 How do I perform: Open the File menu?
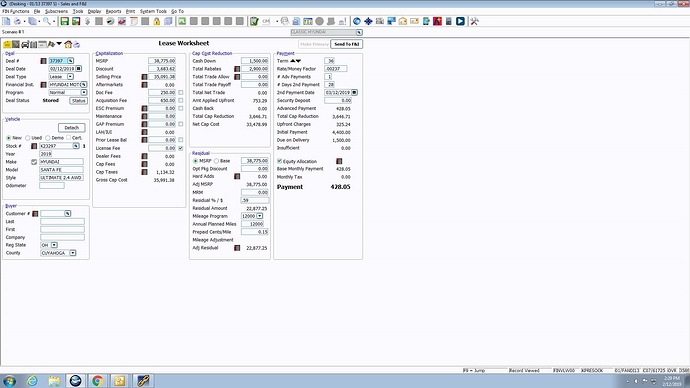(37, 11)
